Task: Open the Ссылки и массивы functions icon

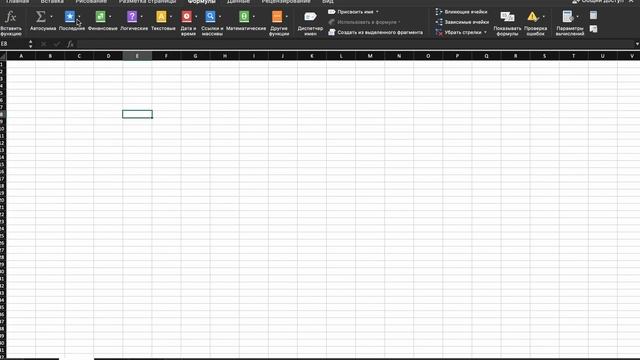Action: 210,17
